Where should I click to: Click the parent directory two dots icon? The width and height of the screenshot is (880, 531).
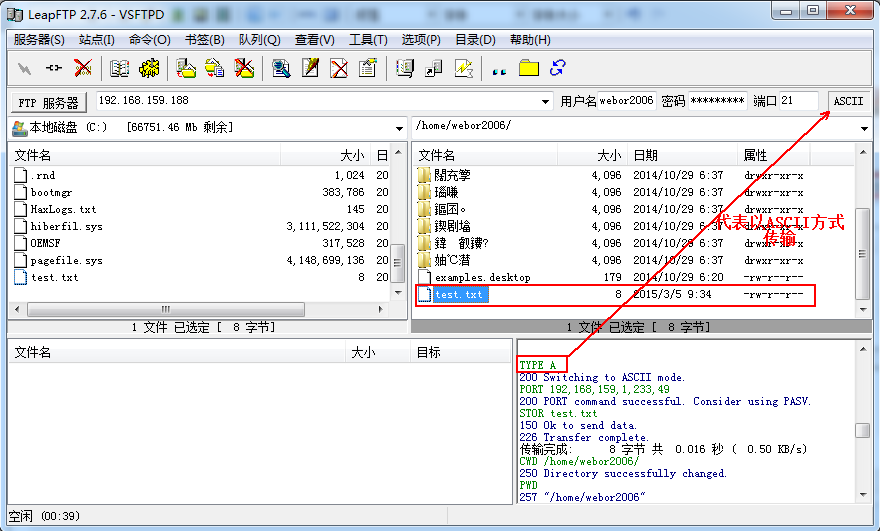499,71
